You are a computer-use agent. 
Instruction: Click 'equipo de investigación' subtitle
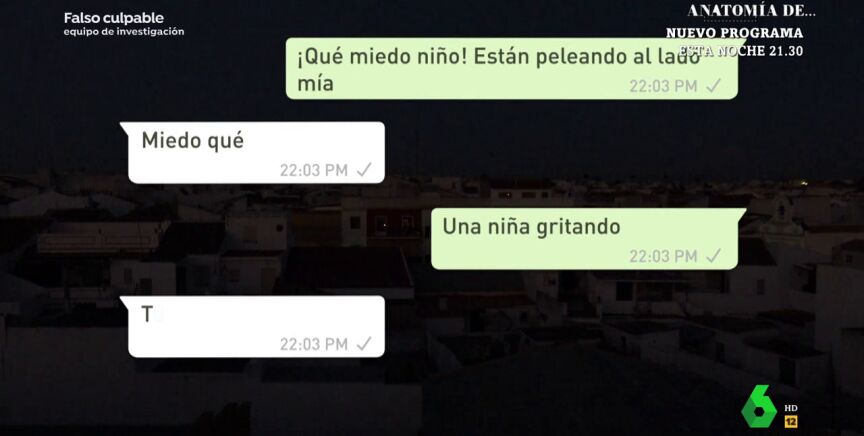click(123, 32)
